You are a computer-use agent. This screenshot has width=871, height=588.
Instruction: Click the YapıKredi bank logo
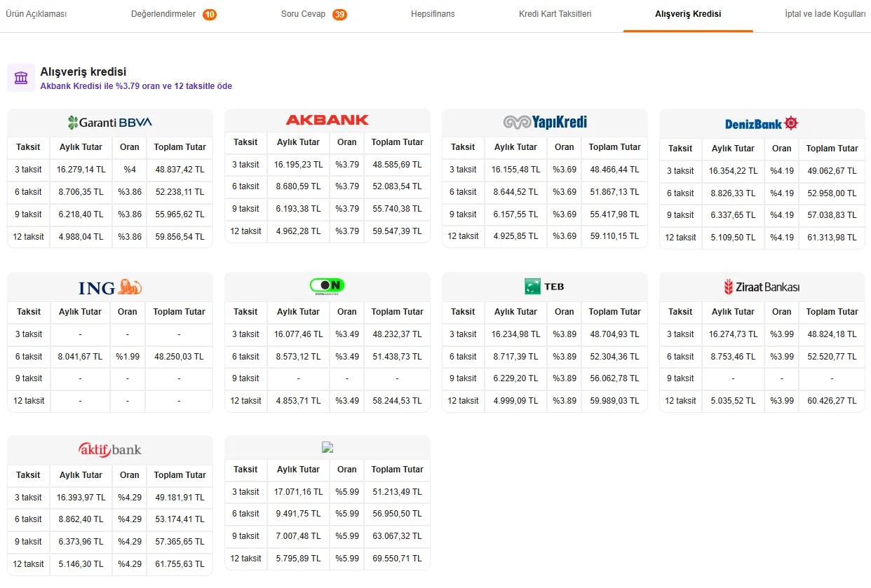(545, 122)
